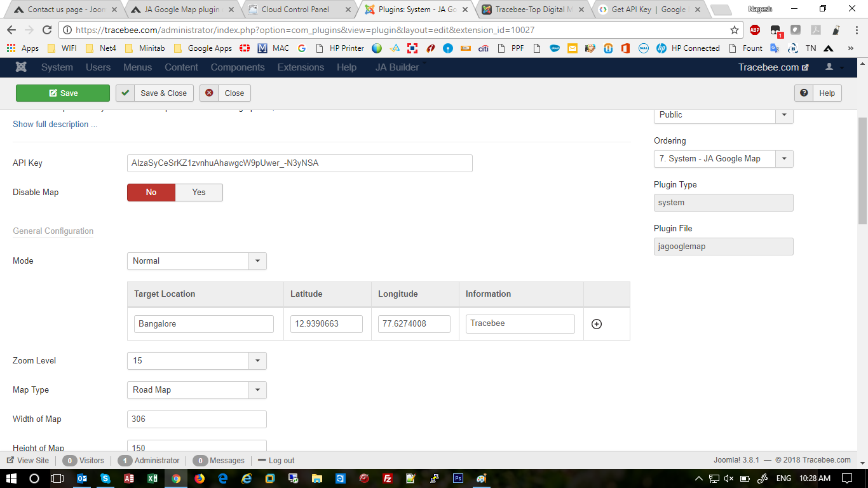Click the Log out link
This screenshot has width=868, height=488.
pyautogui.click(x=276, y=461)
